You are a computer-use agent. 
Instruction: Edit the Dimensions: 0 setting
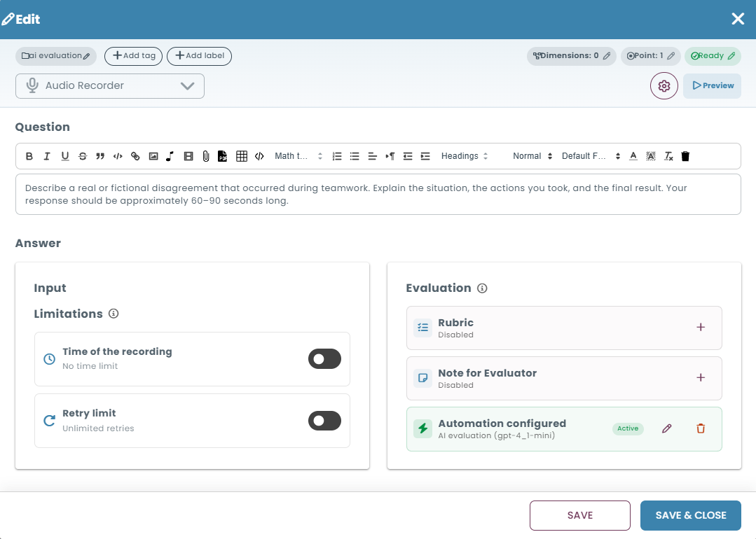571,56
